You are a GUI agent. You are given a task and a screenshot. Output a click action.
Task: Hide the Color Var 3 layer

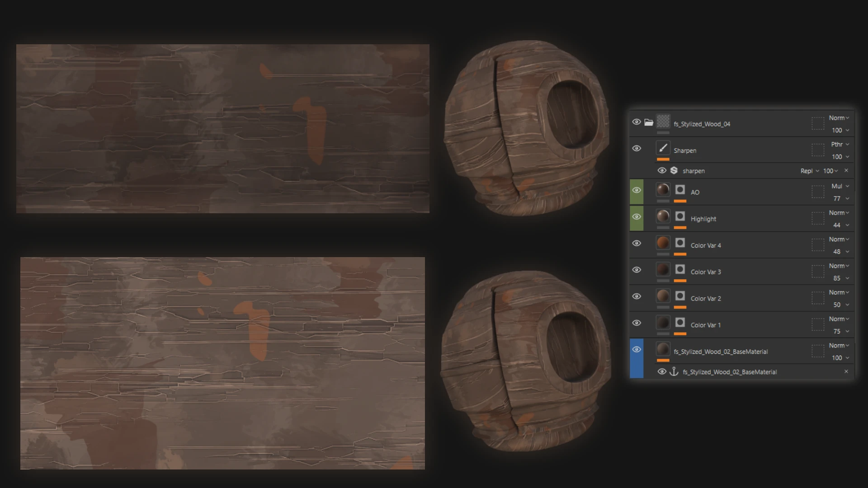(x=637, y=270)
